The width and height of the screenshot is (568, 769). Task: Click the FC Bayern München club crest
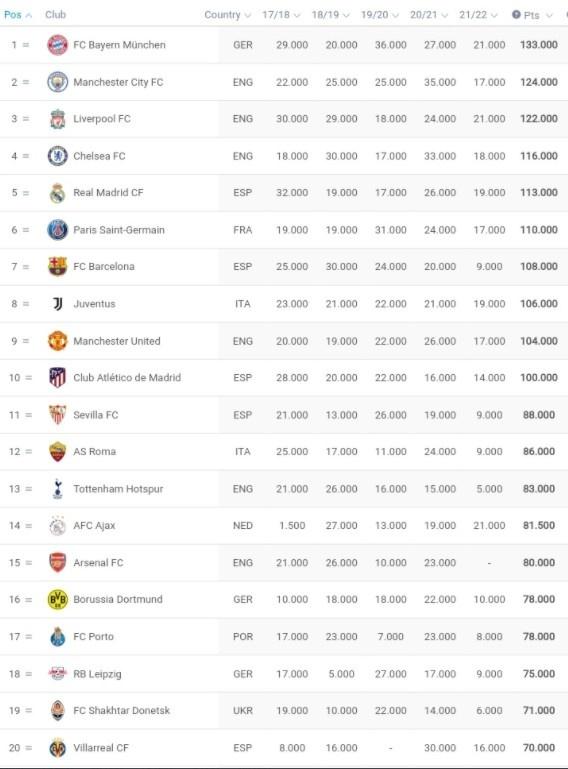coord(57,45)
